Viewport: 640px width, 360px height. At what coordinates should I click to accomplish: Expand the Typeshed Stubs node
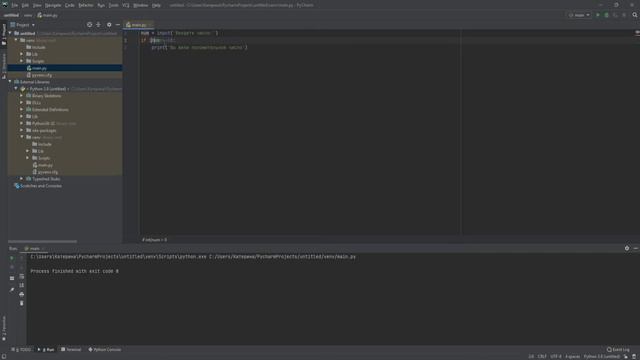[22, 179]
